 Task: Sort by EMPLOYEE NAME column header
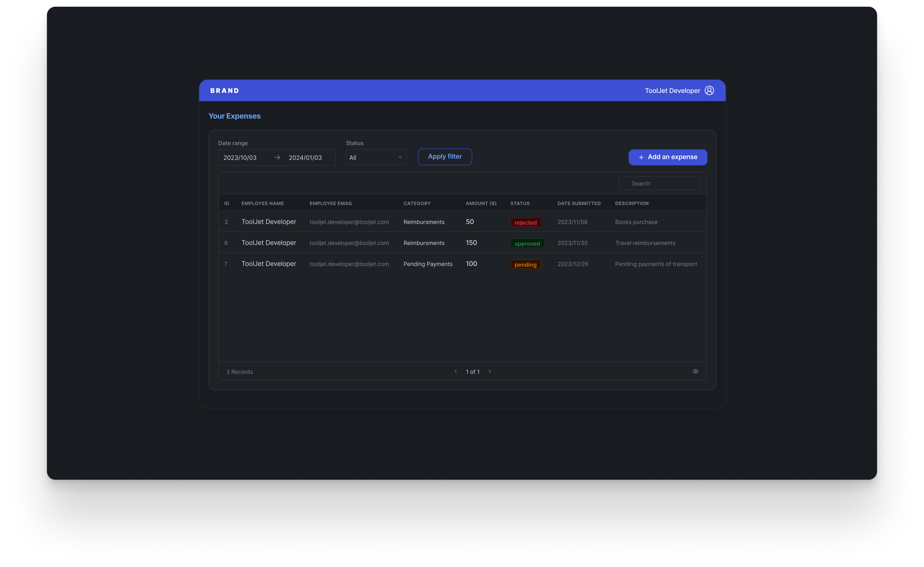(x=263, y=203)
